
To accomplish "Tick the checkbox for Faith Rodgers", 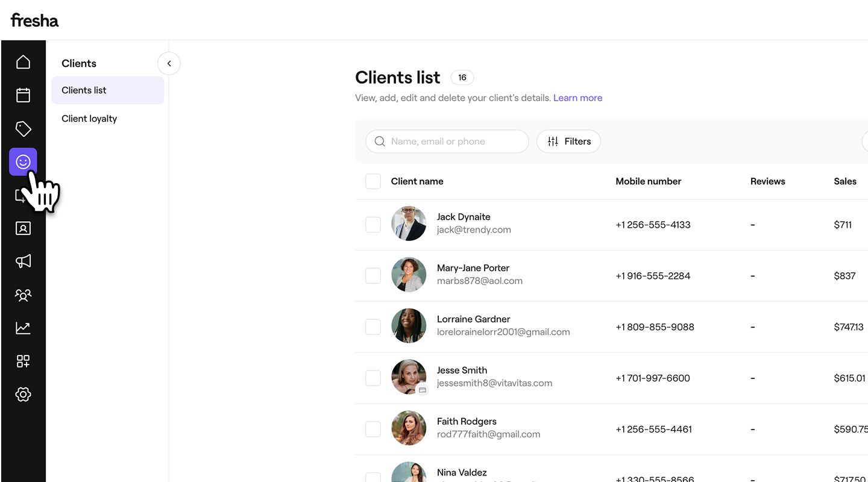I will (x=373, y=430).
